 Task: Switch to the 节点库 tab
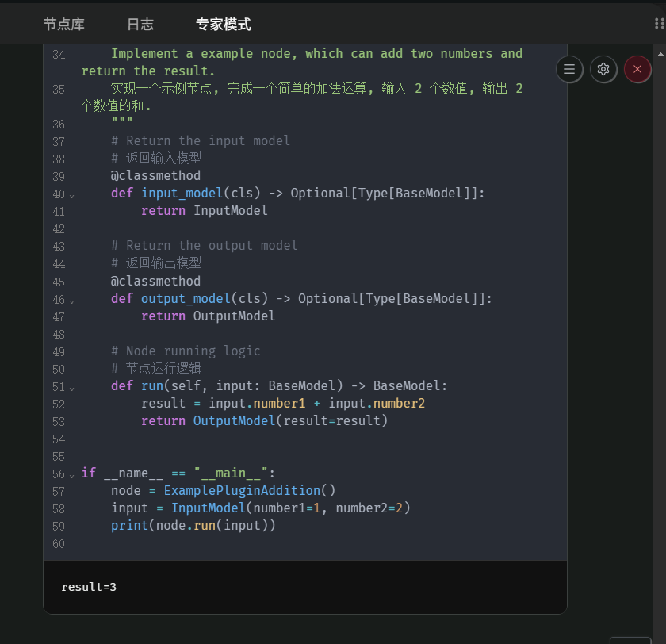[x=64, y=25]
